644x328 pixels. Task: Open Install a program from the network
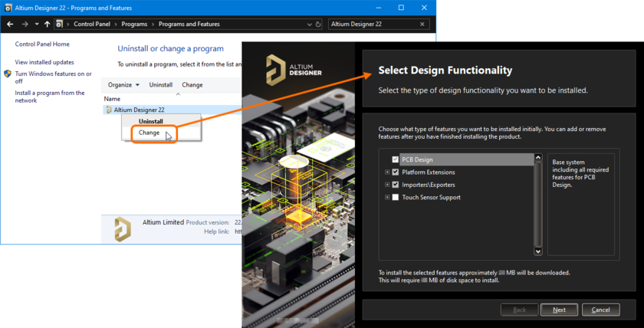[50, 97]
